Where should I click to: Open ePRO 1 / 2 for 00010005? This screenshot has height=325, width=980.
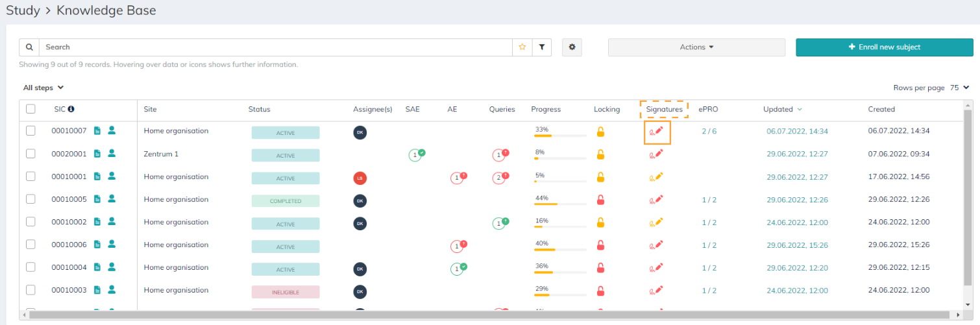pyautogui.click(x=709, y=199)
